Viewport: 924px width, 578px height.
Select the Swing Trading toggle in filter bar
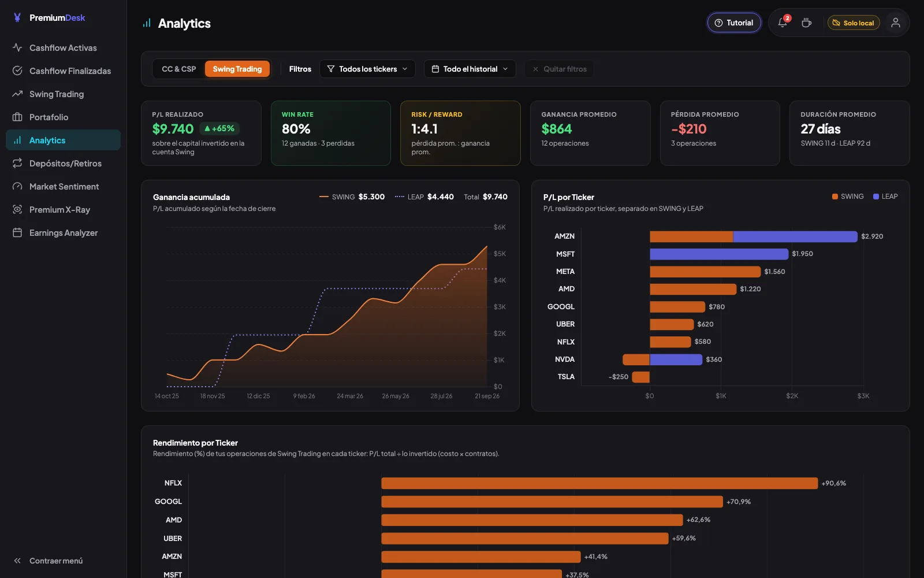point(237,69)
